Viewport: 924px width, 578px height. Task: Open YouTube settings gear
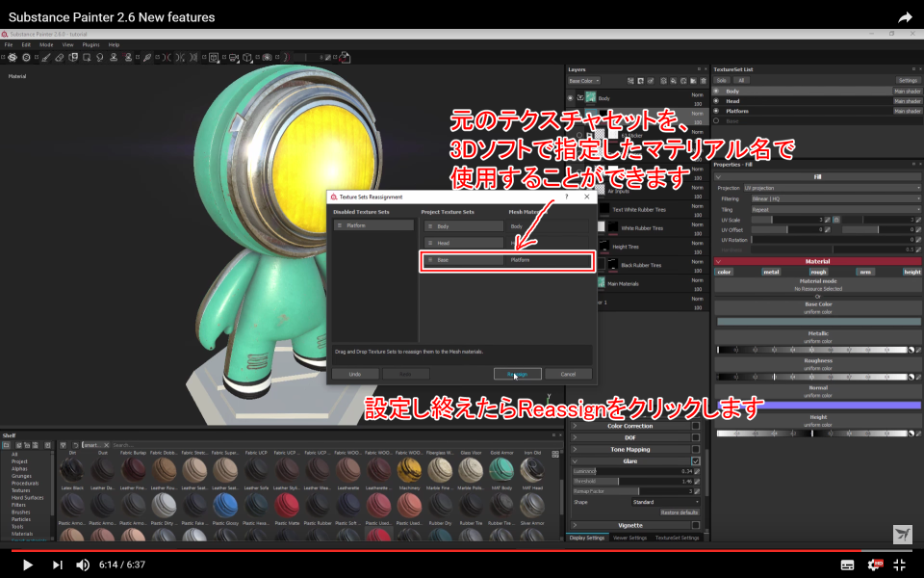(875, 565)
